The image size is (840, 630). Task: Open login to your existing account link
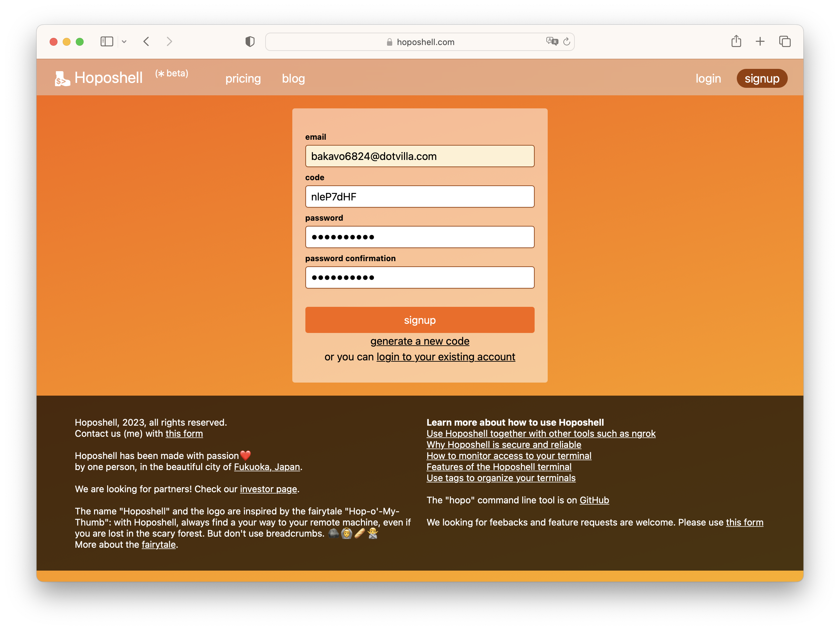pos(446,357)
